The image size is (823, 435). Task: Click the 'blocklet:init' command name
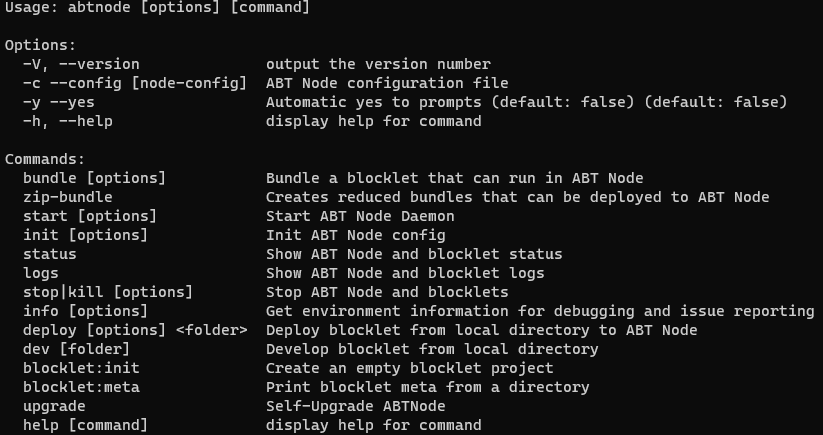coord(81,368)
